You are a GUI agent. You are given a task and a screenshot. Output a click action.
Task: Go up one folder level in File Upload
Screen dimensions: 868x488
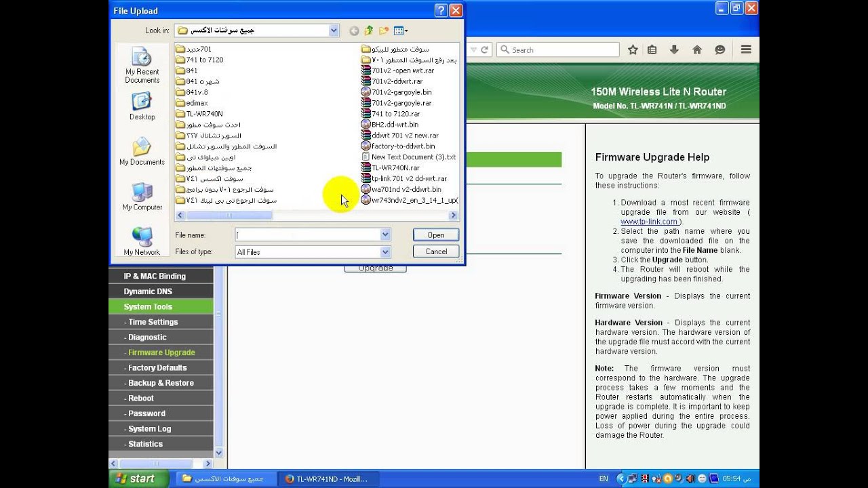(369, 30)
